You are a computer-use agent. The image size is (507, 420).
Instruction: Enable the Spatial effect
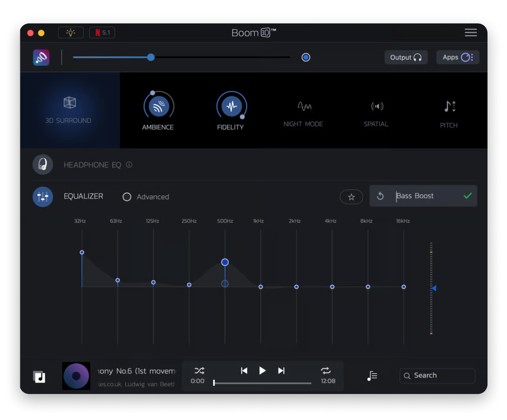pyautogui.click(x=377, y=106)
